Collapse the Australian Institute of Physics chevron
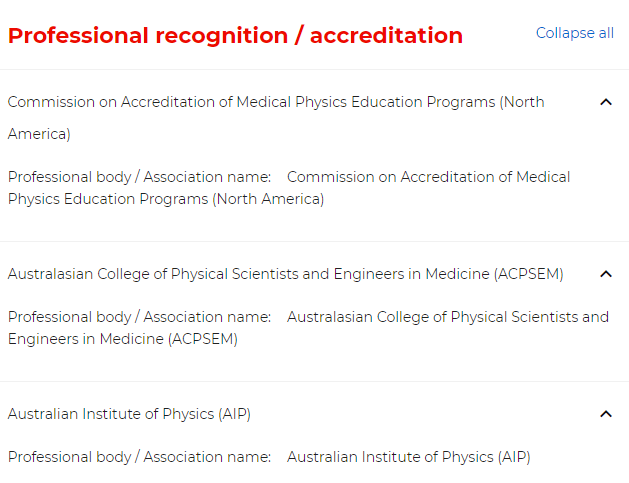629x483 pixels. (x=605, y=414)
